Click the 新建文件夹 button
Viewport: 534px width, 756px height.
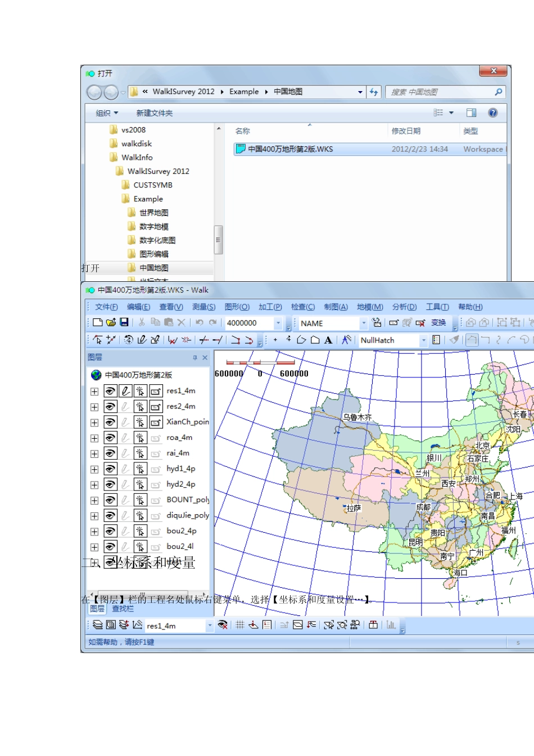[x=155, y=113]
